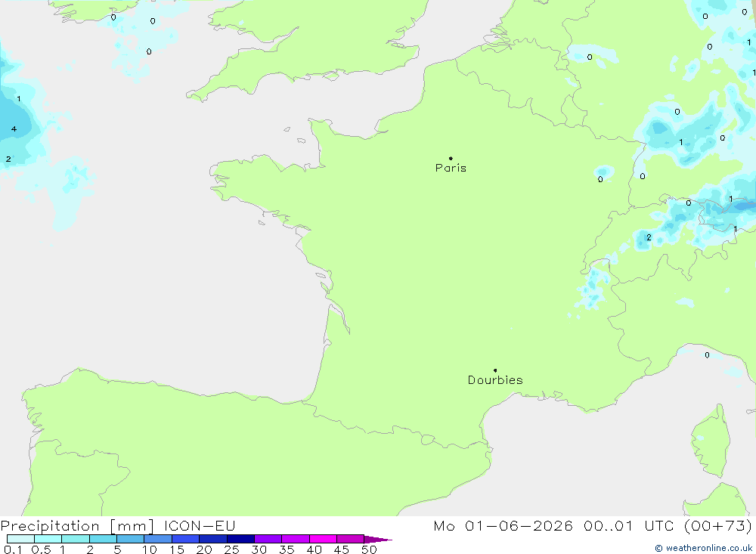The width and height of the screenshot is (756, 554).
Task: Click the legend scale label 10
Action: click(150, 549)
